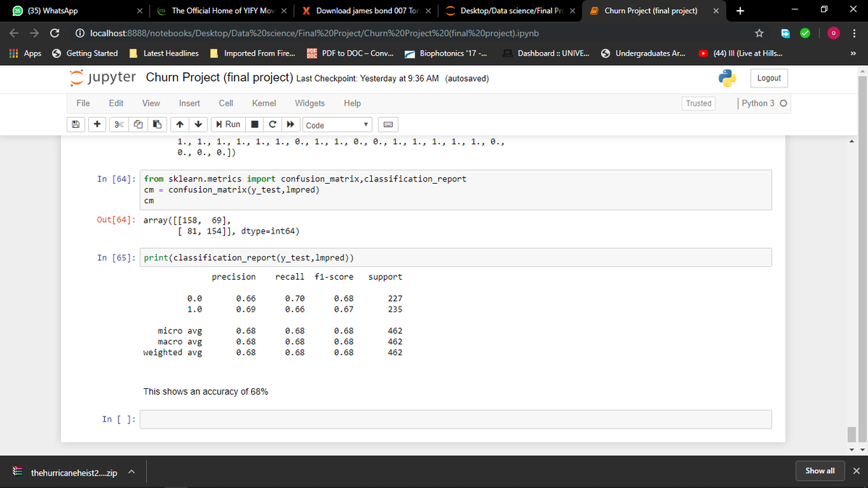Open the command palette keyboard icon
This screenshot has width=868, height=488.
pos(388,124)
